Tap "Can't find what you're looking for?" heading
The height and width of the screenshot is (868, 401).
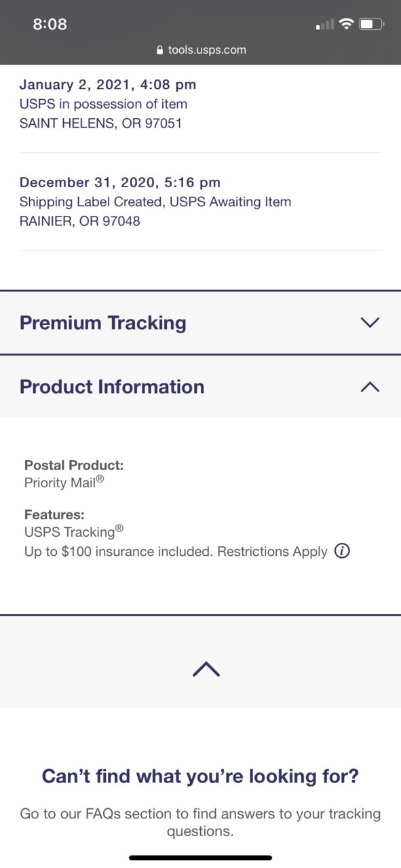[200, 776]
